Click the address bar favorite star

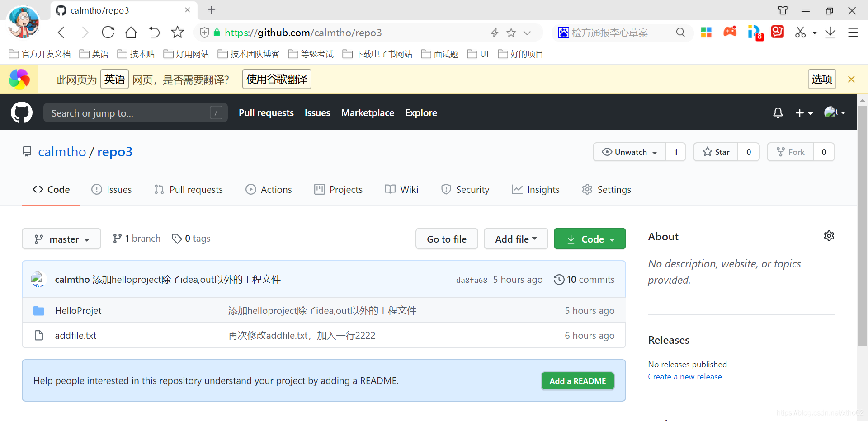pyautogui.click(x=511, y=33)
